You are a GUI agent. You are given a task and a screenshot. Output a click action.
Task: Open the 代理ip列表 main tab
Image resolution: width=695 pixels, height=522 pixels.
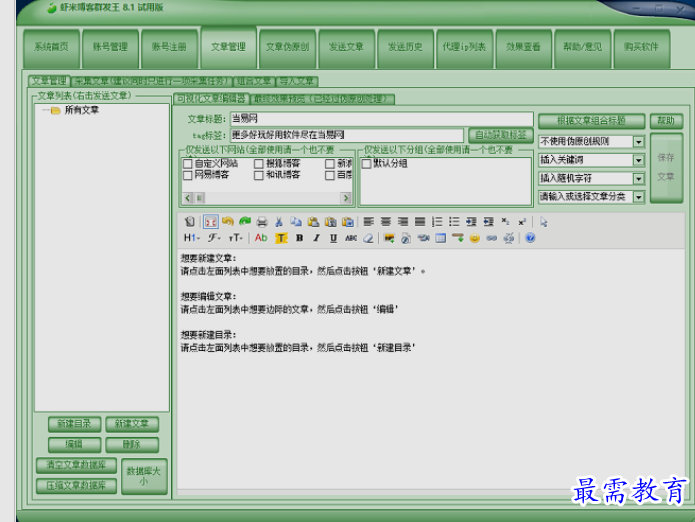click(x=464, y=48)
